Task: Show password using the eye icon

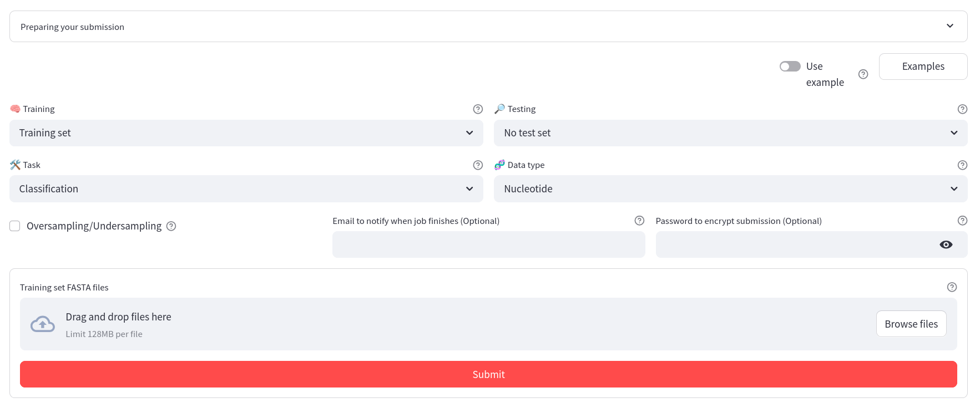Action: [x=946, y=244]
